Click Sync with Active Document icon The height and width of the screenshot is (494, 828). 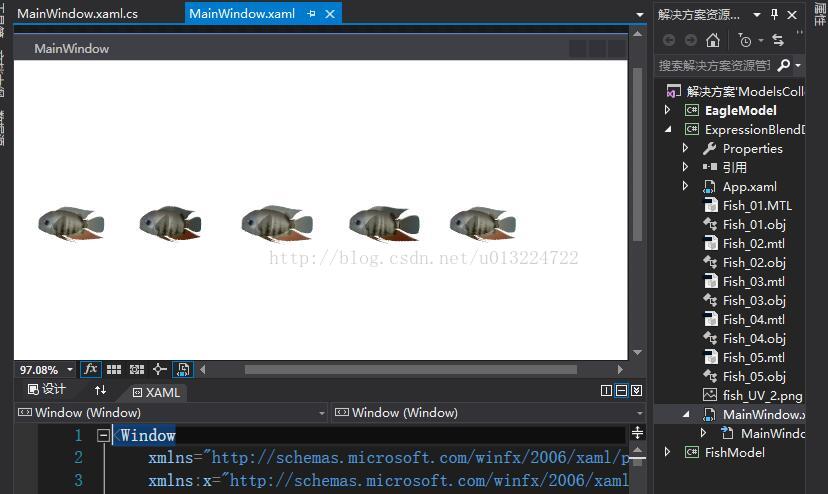[x=778, y=40]
